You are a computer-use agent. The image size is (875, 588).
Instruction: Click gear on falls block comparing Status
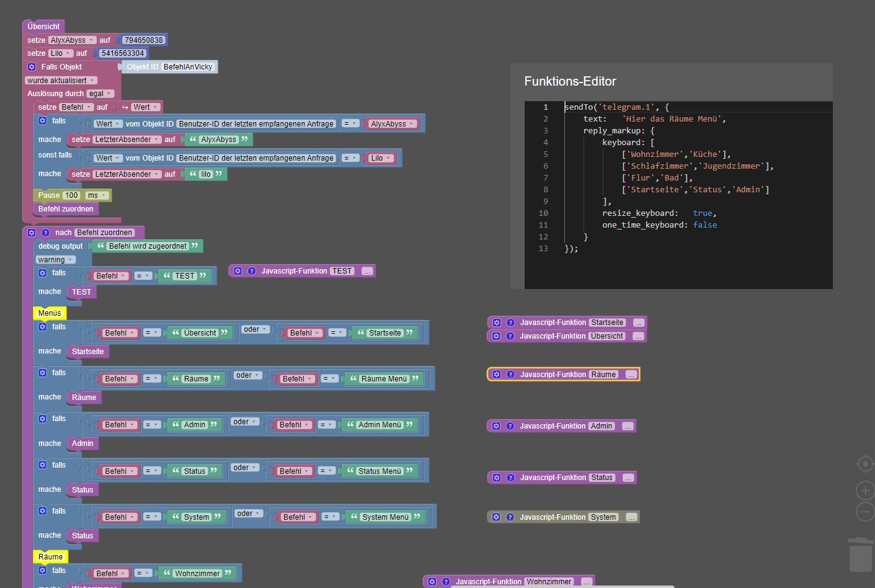tap(43, 465)
